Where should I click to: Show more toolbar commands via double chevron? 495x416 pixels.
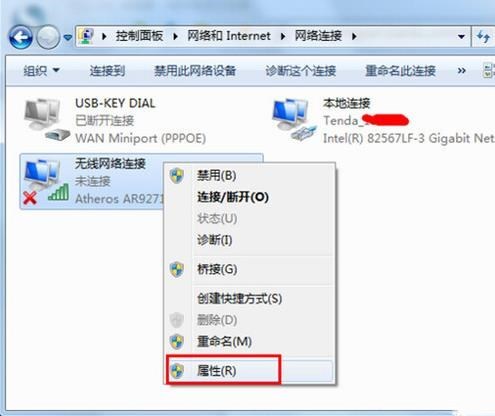(462, 71)
